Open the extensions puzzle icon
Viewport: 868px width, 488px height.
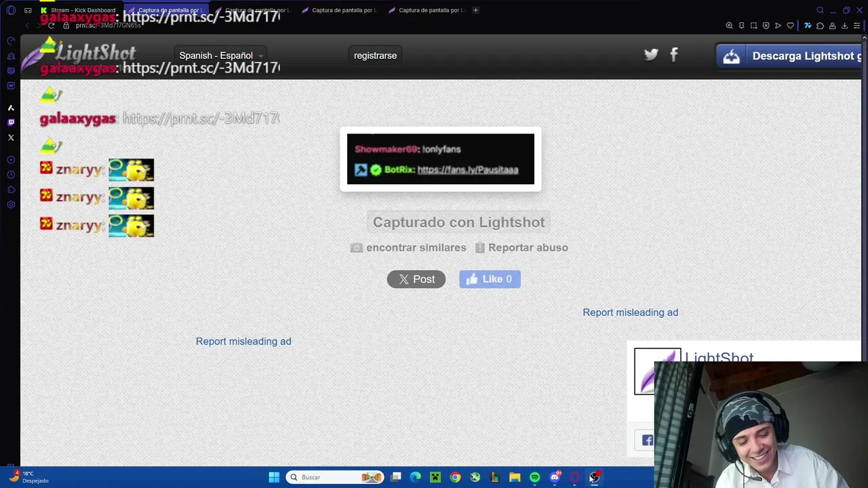pos(820,26)
